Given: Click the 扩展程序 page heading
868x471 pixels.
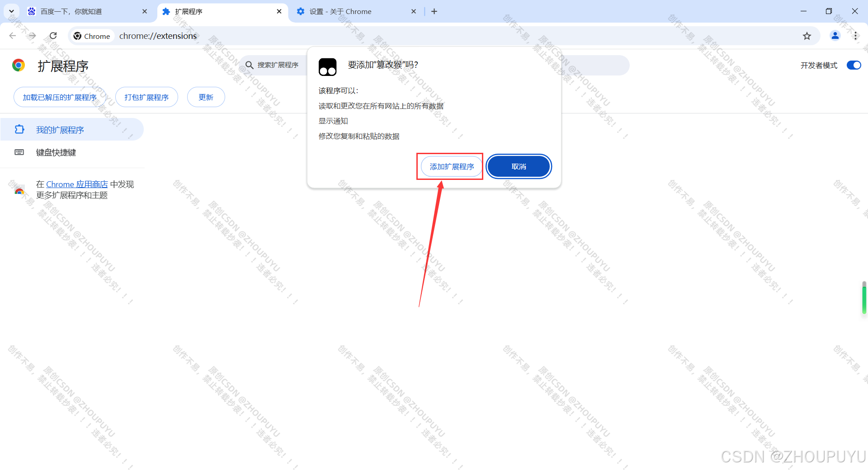Looking at the screenshot, I should pyautogui.click(x=63, y=66).
